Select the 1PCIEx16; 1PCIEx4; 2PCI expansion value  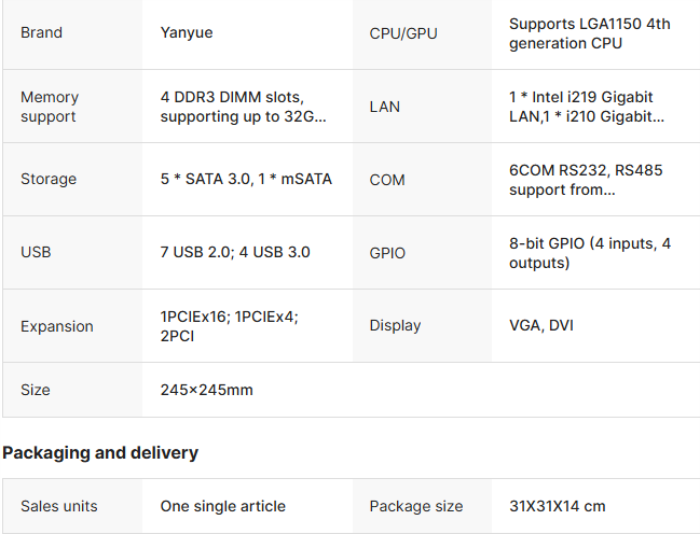click(x=229, y=326)
